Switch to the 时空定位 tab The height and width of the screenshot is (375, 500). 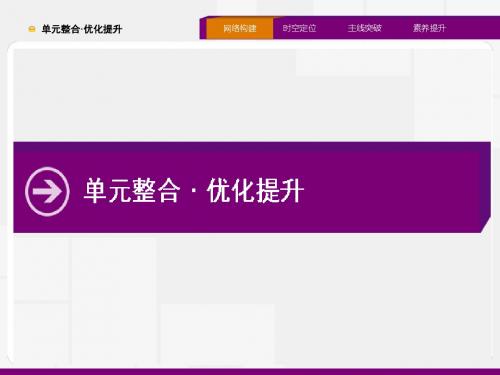click(x=299, y=28)
